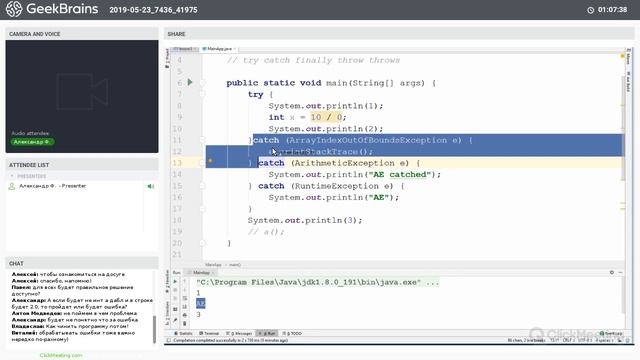Click the GeekBrains logo icon
This screenshot has width=640, height=360.
coord(13,9)
